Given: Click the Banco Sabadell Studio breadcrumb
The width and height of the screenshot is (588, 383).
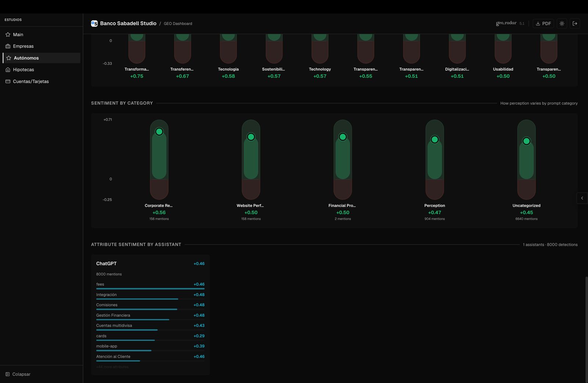Looking at the screenshot, I should click(x=128, y=24).
